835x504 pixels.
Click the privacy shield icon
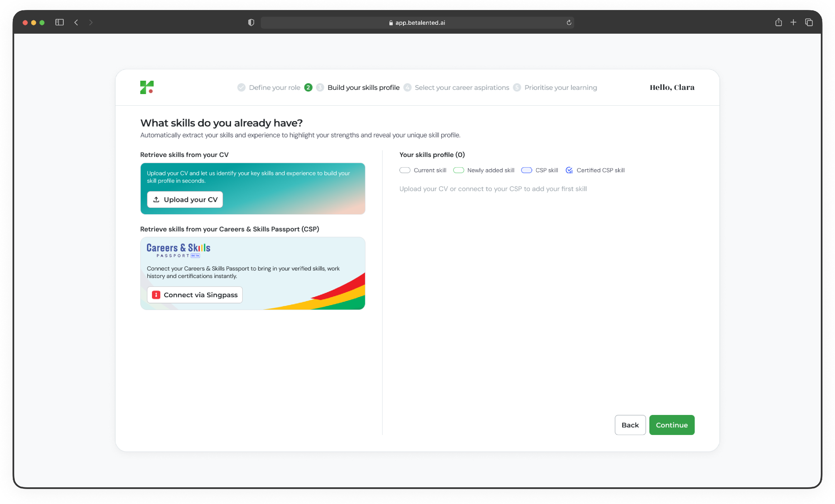click(x=251, y=22)
